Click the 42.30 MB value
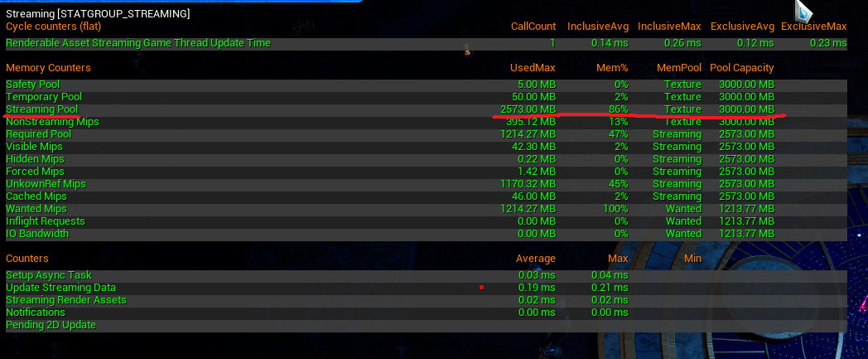Image resolution: width=868 pixels, height=359 pixels. pos(534,146)
